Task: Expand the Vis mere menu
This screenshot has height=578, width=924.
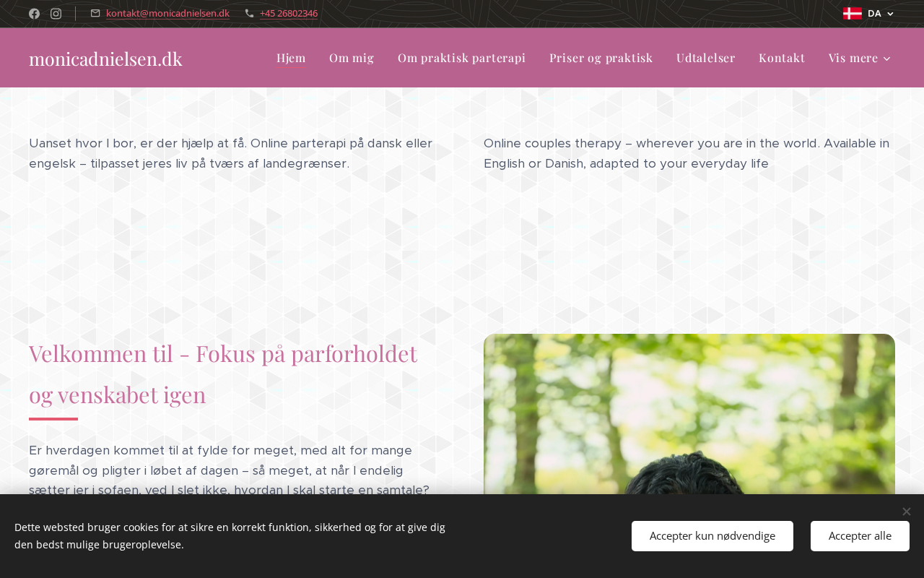Action: pos(859,58)
